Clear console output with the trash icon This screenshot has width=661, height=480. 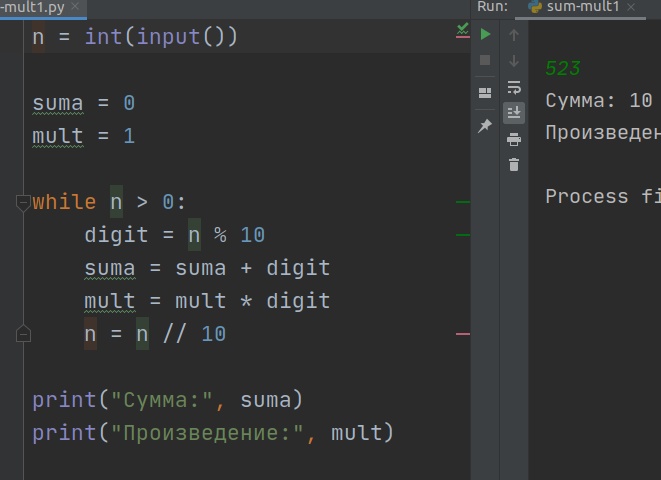point(514,165)
